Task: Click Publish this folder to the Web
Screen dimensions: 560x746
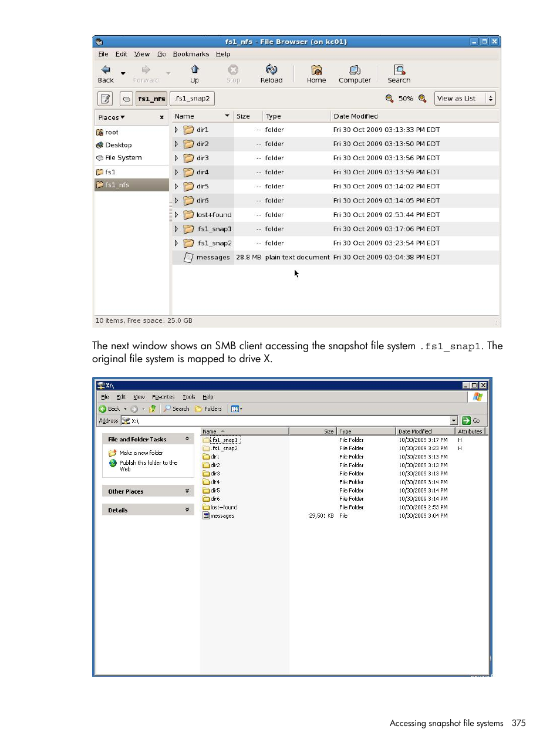Action: 149,466
